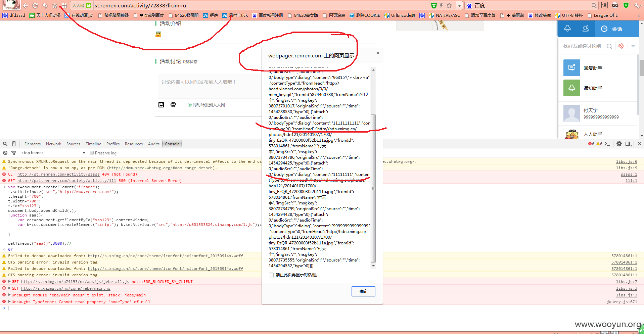Toggle DevTools console drawer icon

pos(607,144)
